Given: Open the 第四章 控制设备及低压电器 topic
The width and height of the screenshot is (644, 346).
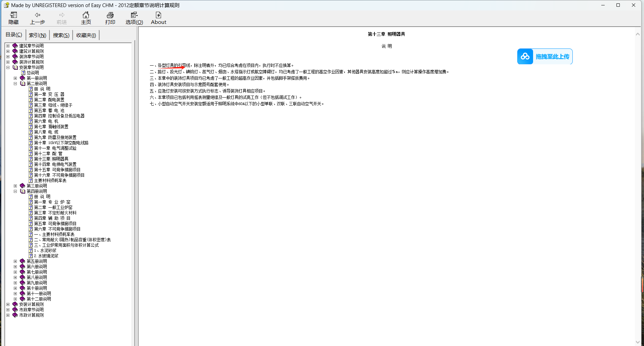Looking at the screenshot, I should (x=59, y=116).
